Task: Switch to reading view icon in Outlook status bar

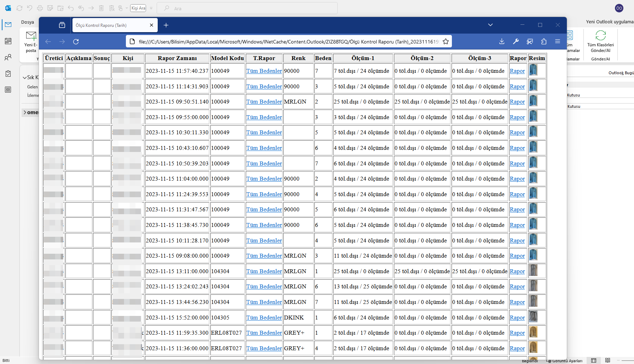Action: [607, 360]
